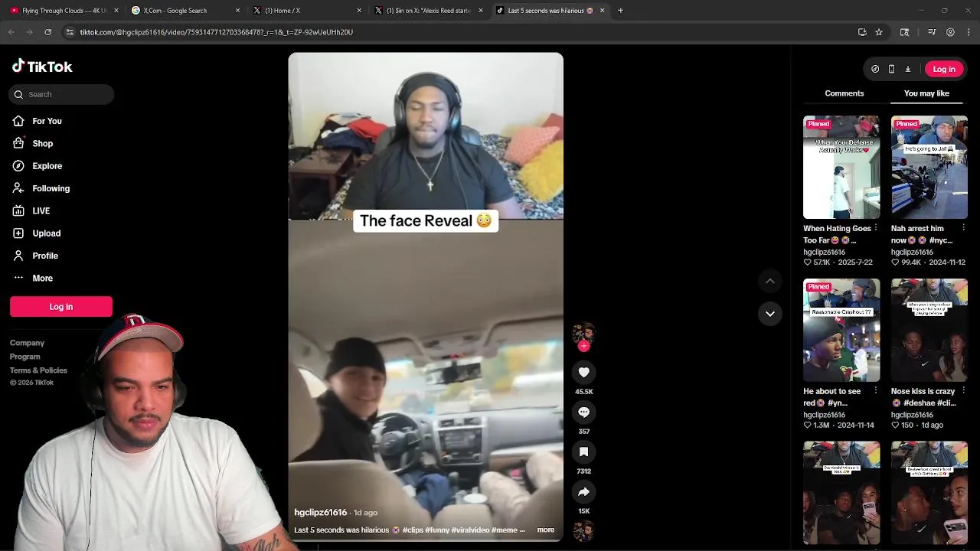Viewport: 980px width, 551px height.
Task: Open comments via the speech bubble icon
Action: click(583, 412)
